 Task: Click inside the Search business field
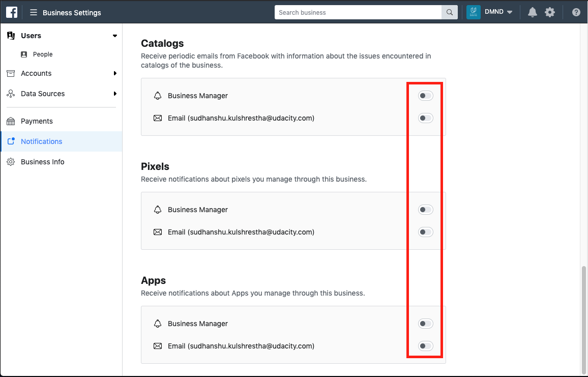(x=356, y=12)
